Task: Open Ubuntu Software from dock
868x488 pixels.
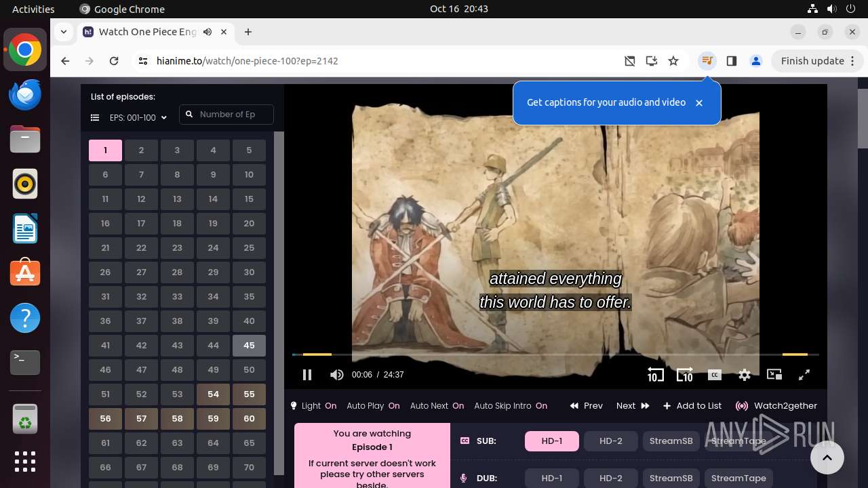Action: point(25,273)
